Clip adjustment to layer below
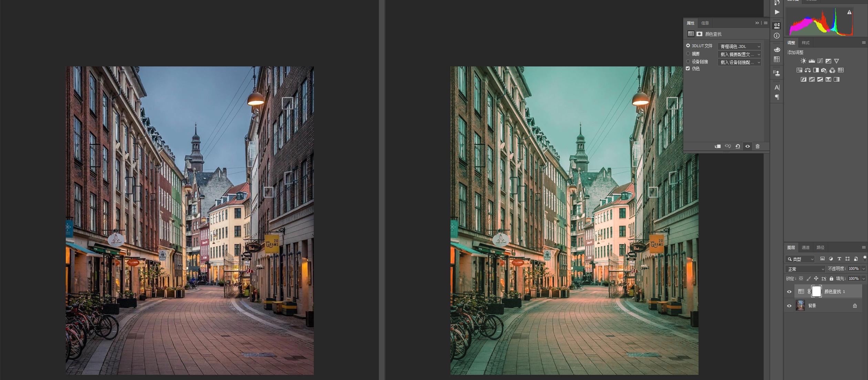Image resolution: width=868 pixels, height=380 pixels. [x=717, y=146]
